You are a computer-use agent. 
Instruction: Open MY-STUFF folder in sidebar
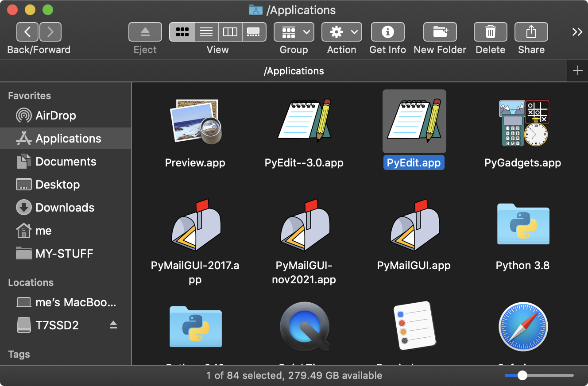[x=66, y=254]
